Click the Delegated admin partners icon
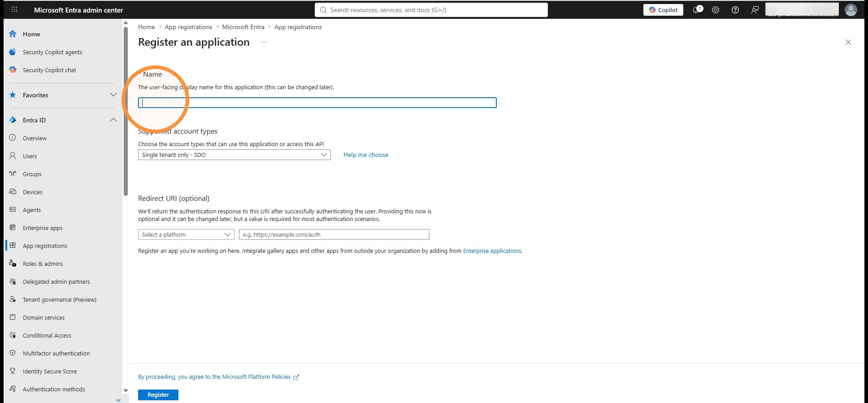The image size is (868, 403). (13, 282)
